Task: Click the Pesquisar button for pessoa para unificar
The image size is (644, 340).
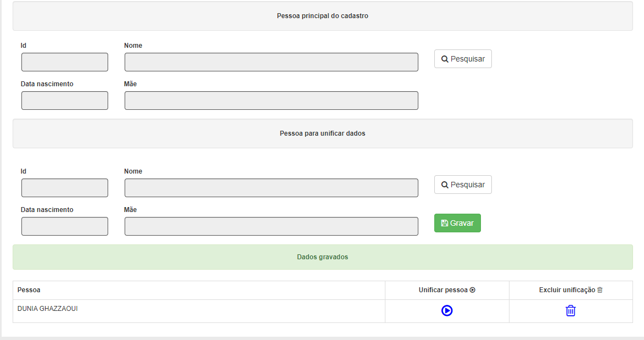Action: [x=463, y=185]
